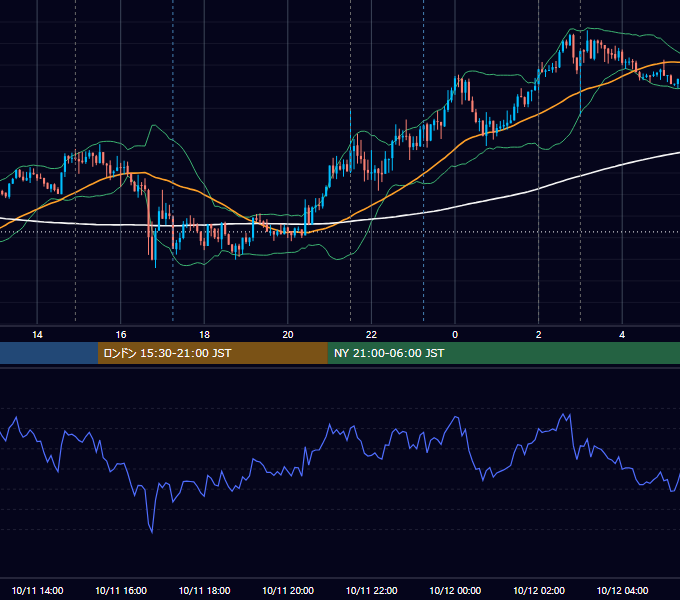Screen dimensions: 680x600
Task: Click the 10/12 02:00 date label
Action: tap(539, 590)
